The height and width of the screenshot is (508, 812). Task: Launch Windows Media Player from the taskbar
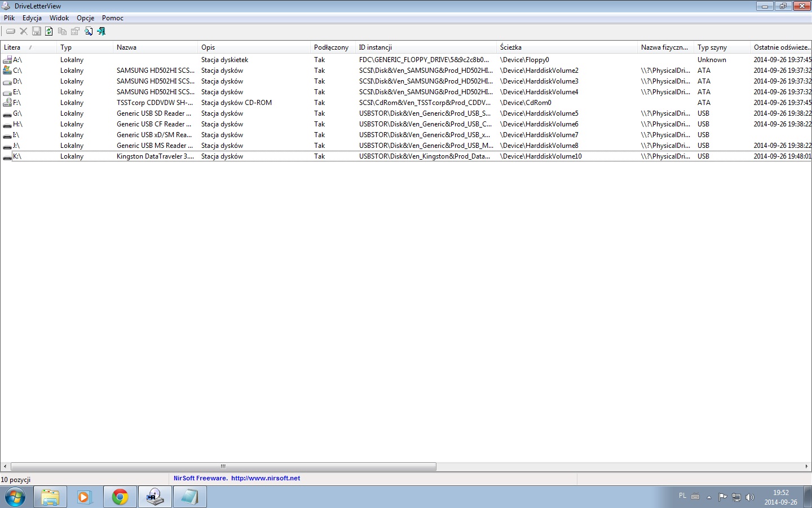[85, 497]
